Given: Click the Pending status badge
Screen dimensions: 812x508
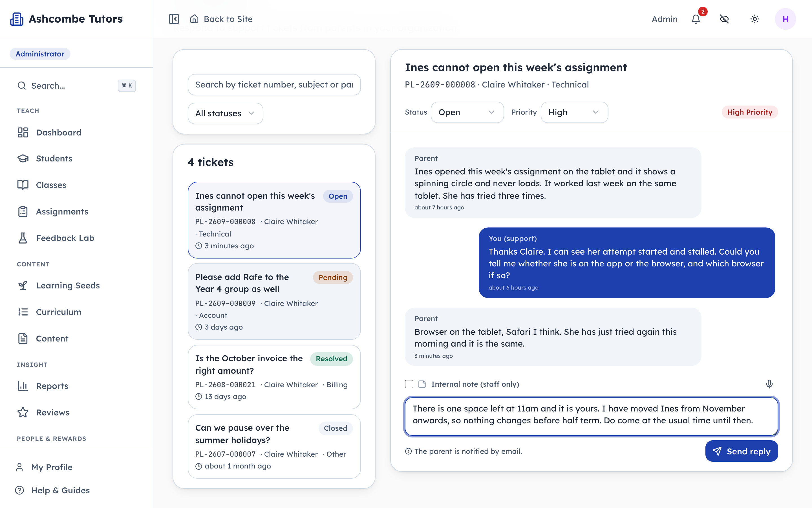Looking at the screenshot, I should tap(332, 277).
